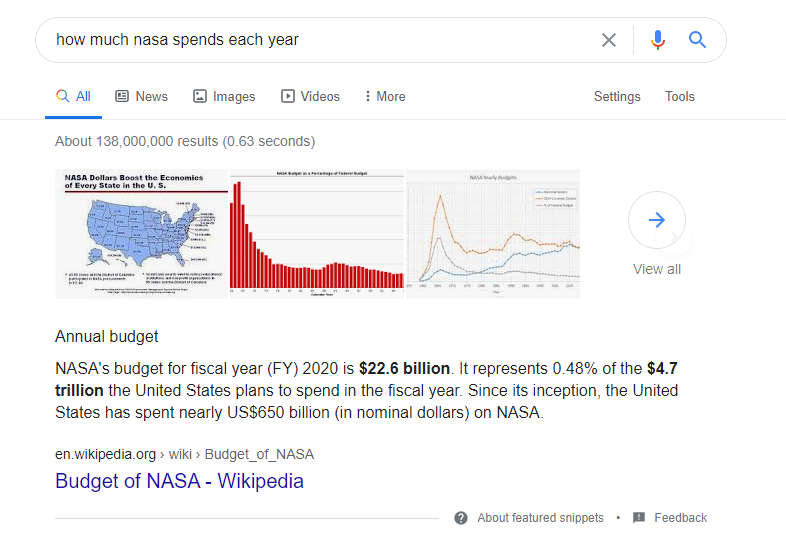Open the Budget of NASA - Wikipedia link

pyautogui.click(x=179, y=480)
